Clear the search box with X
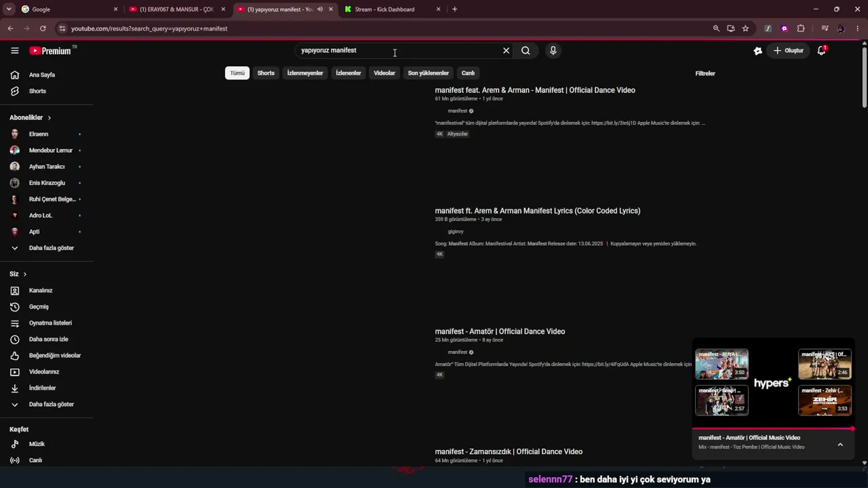 [x=506, y=51]
